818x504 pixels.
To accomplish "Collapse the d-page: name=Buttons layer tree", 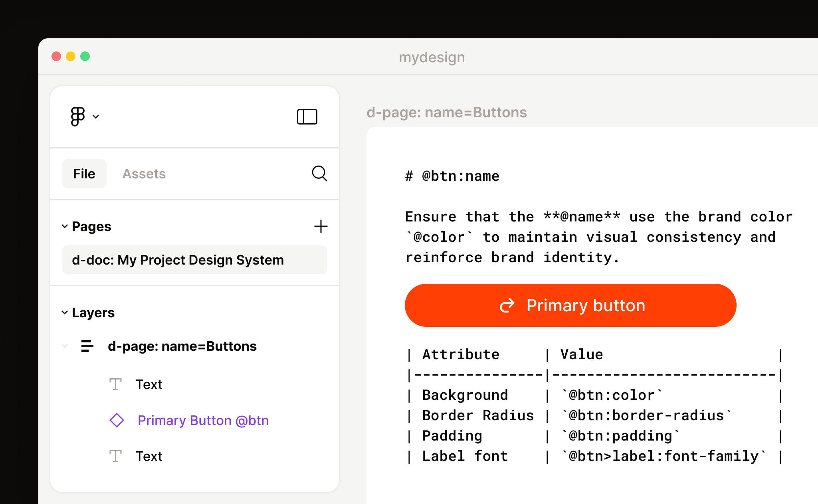I will point(65,346).
